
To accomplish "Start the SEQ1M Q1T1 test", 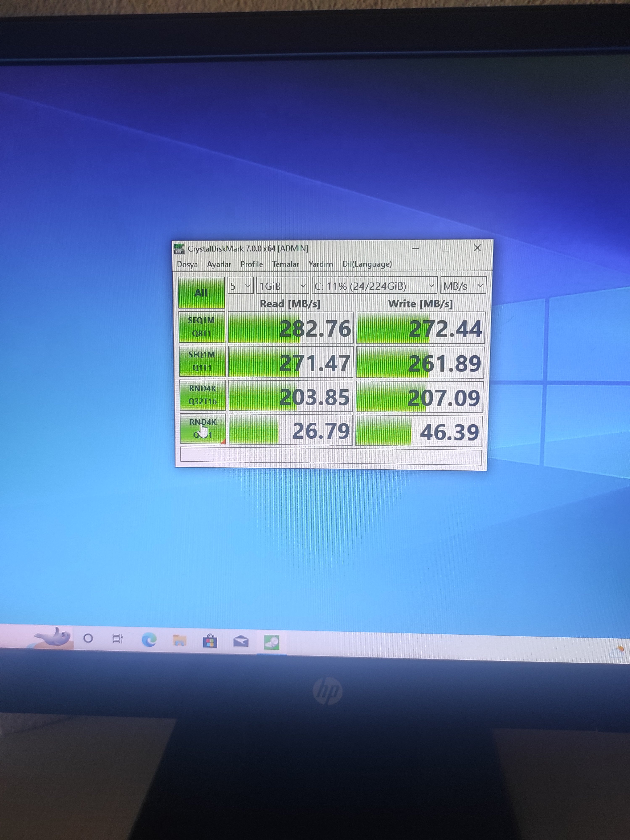I will coord(202,361).
